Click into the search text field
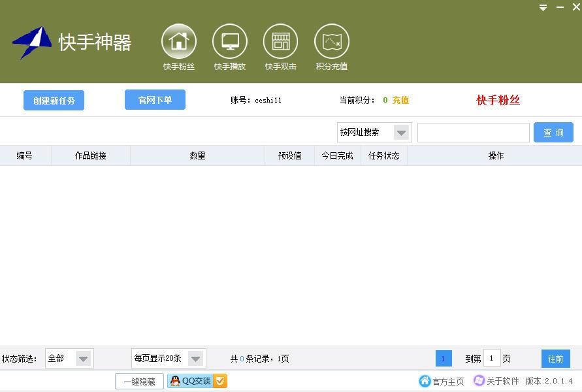 coord(474,133)
